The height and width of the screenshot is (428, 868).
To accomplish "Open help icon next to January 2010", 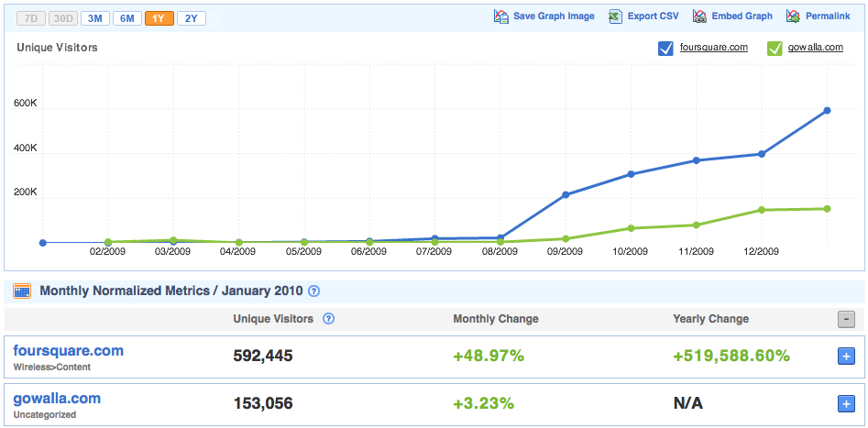I will pyautogui.click(x=313, y=291).
